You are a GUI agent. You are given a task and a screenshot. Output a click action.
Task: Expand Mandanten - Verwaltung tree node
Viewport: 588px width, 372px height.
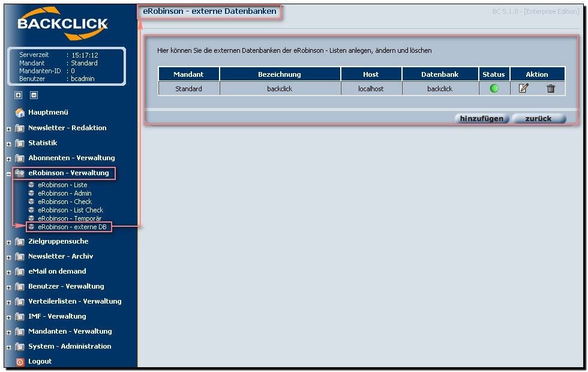point(8,332)
